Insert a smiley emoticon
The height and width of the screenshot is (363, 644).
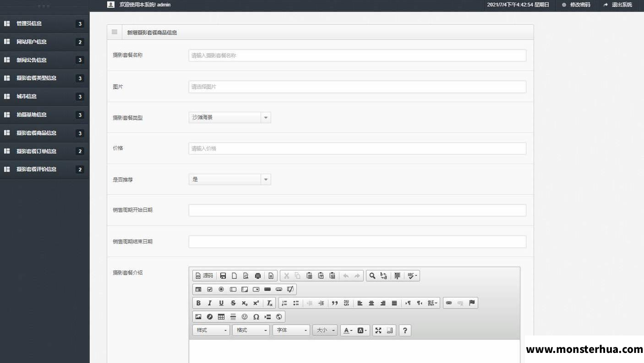pos(245,317)
